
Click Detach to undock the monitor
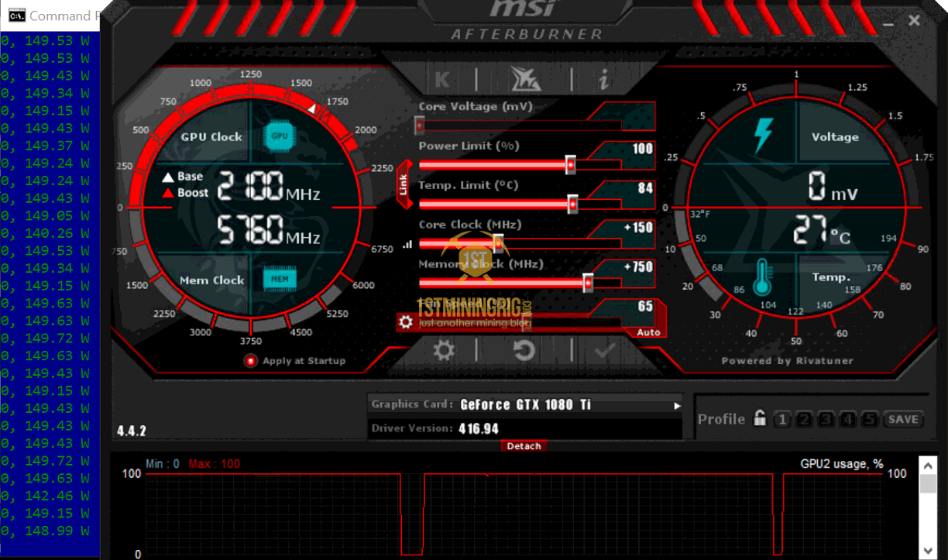[524, 446]
